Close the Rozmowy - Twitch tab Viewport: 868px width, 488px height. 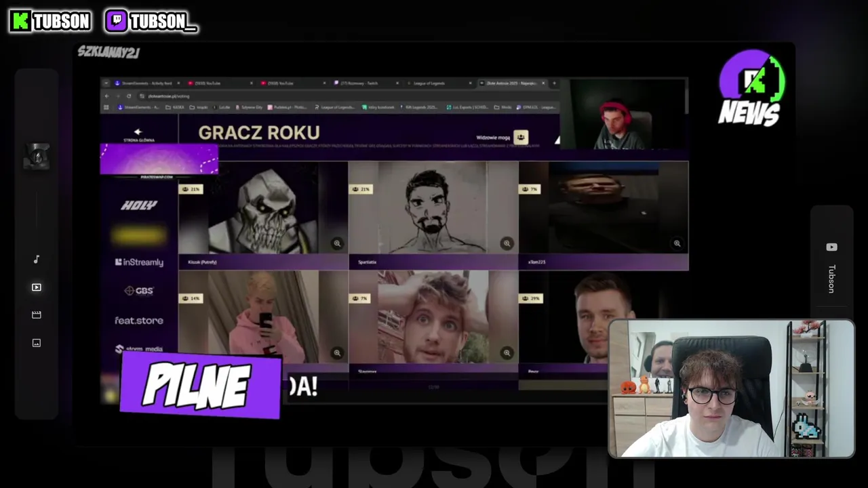pyautogui.click(x=398, y=83)
